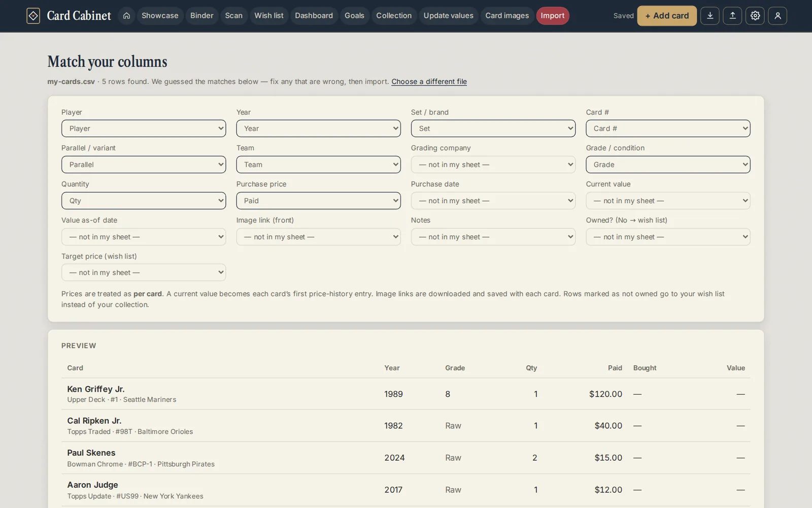Open the Update values tab
The image size is (812, 508).
point(449,16)
